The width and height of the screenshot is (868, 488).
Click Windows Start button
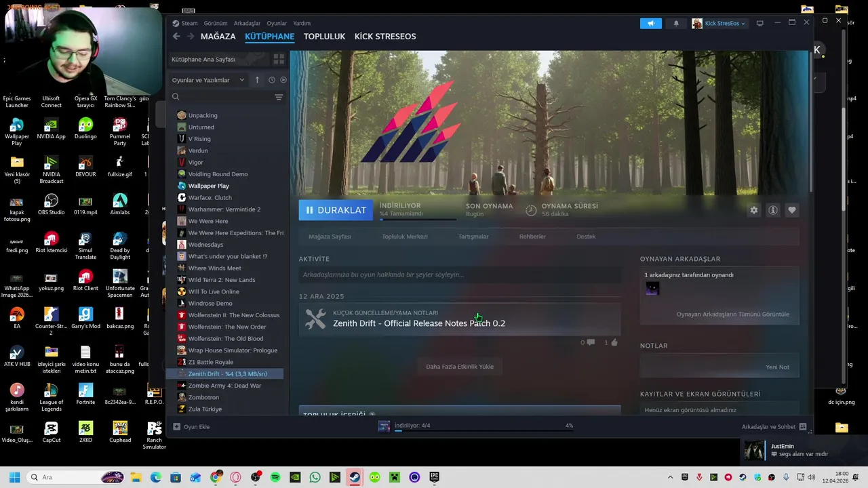(x=14, y=477)
